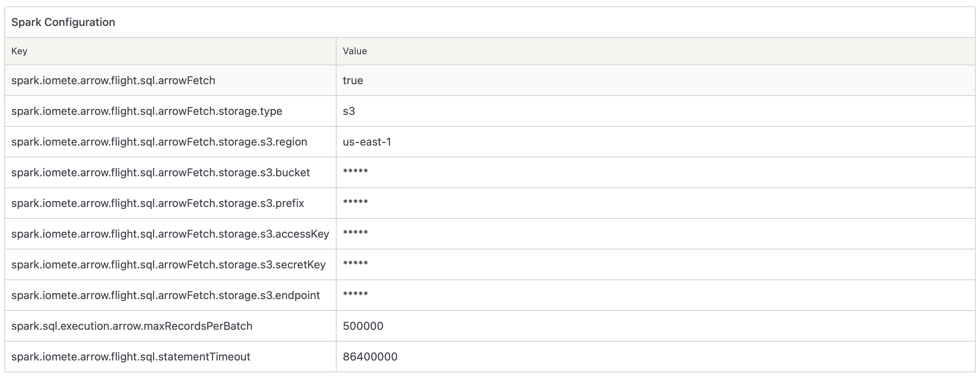Select the 86400000 timeout value
980x377 pixels.
click(370, 357)
